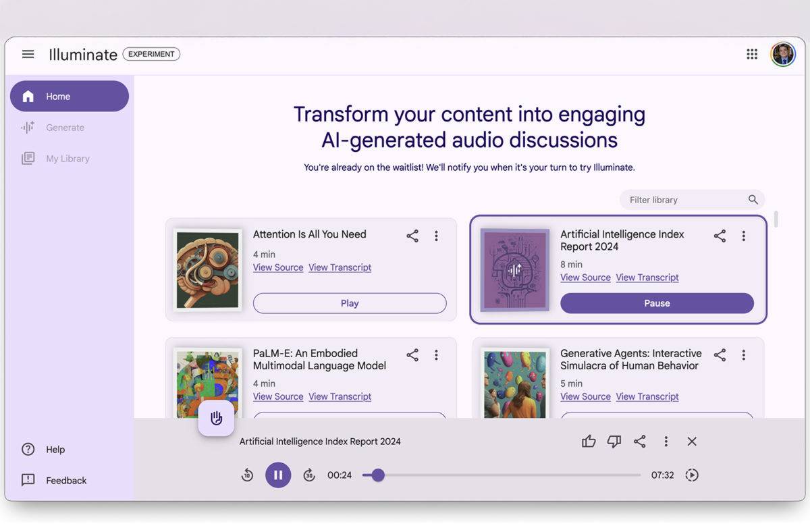Click the AI Index Report 2024 thumbnail
Image resolution: width=810 pixels, height=532 pixels.
[x=515, y=269]
